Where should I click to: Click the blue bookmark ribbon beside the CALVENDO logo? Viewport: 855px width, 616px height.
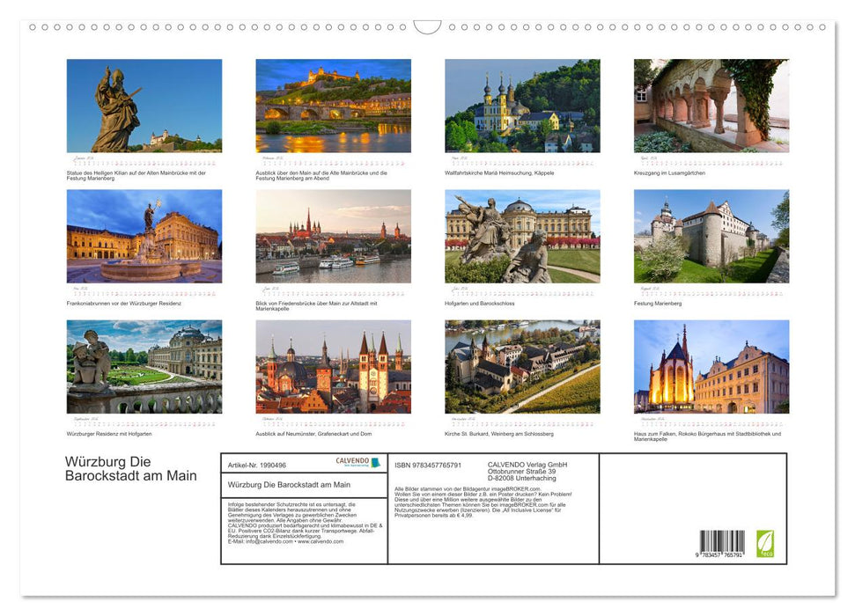point(377,464)
